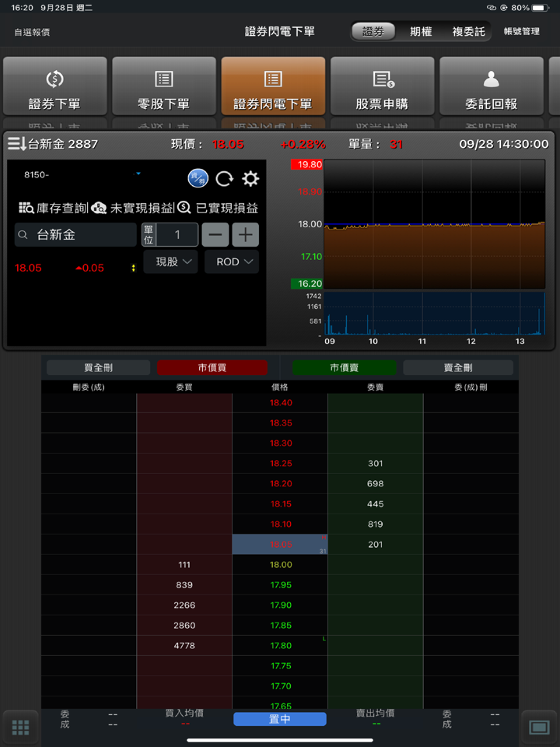Toggle the 資/券 margin trading button
This screenshot has height=747, width=560.
click(198, 179)
